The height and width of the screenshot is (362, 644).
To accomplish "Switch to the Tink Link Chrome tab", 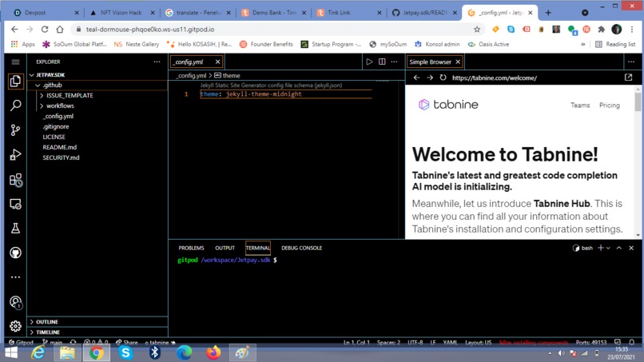I will pyautogui.click(x=348, y=13).
